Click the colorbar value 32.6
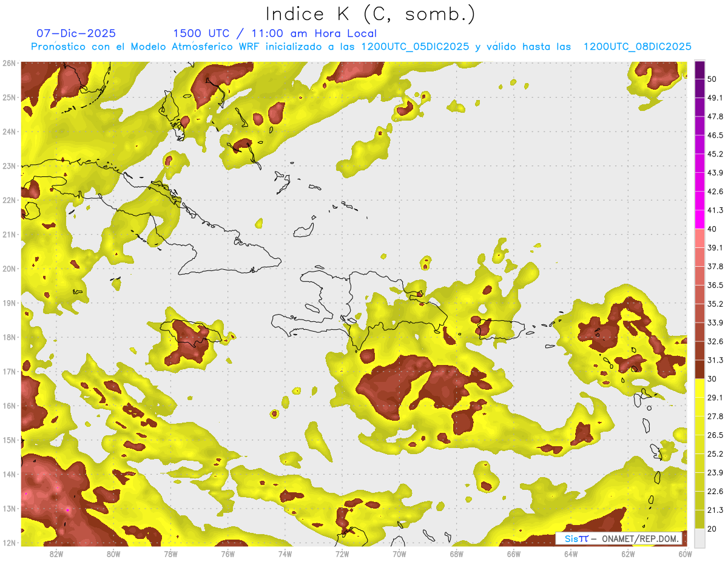This screenshot has width=728, height=562. (715, 341)
